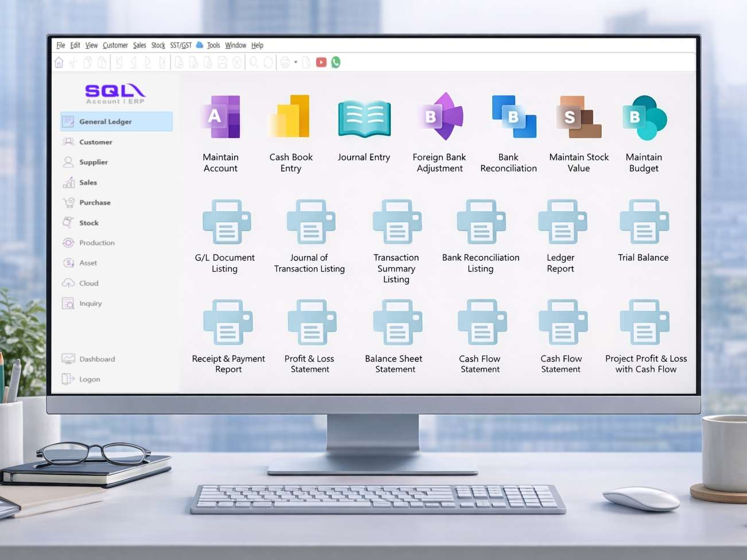The image size is (747, 560).
Task: Open Journal Entry
Action: coord(364,117)
